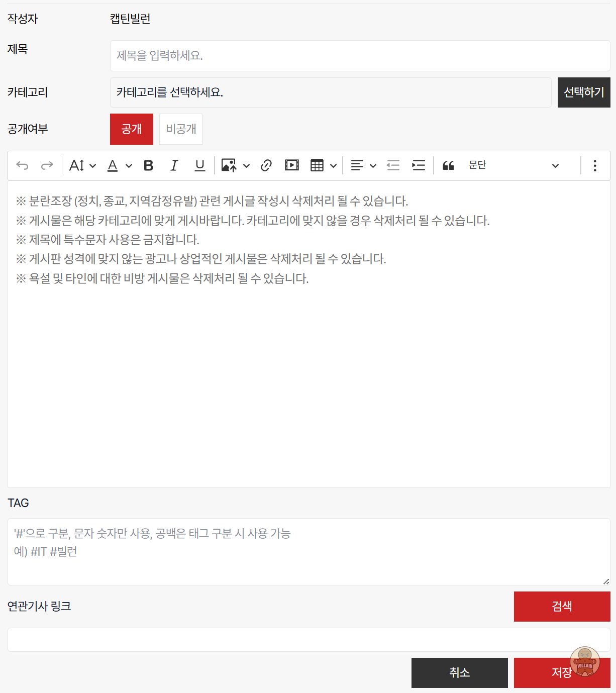Image resolution: width=616 pixels, height=693 pixels.
Task: Open the font size dropdown
Action: 82,165
